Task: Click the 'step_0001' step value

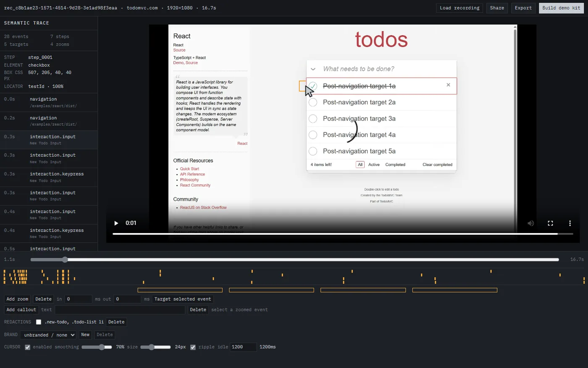Action: click(40, 57)
